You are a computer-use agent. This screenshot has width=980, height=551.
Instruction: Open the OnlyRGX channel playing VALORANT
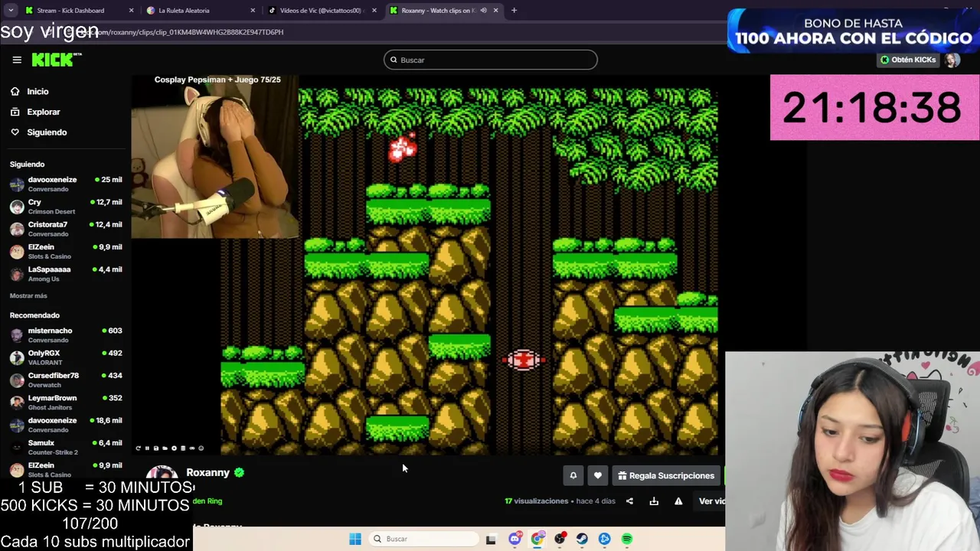click(x=65, y=357)
